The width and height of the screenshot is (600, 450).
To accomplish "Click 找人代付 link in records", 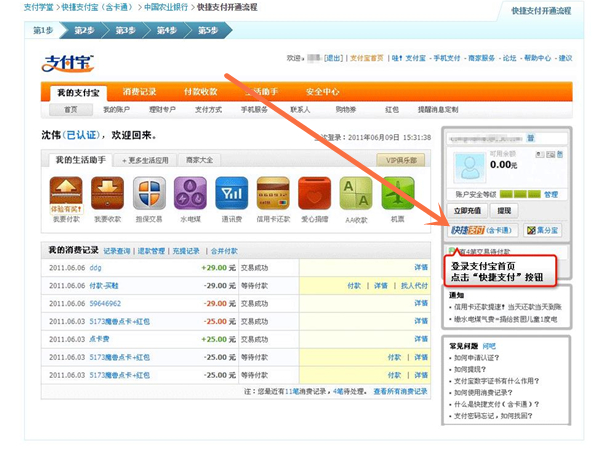I will (x=413, y=285).
